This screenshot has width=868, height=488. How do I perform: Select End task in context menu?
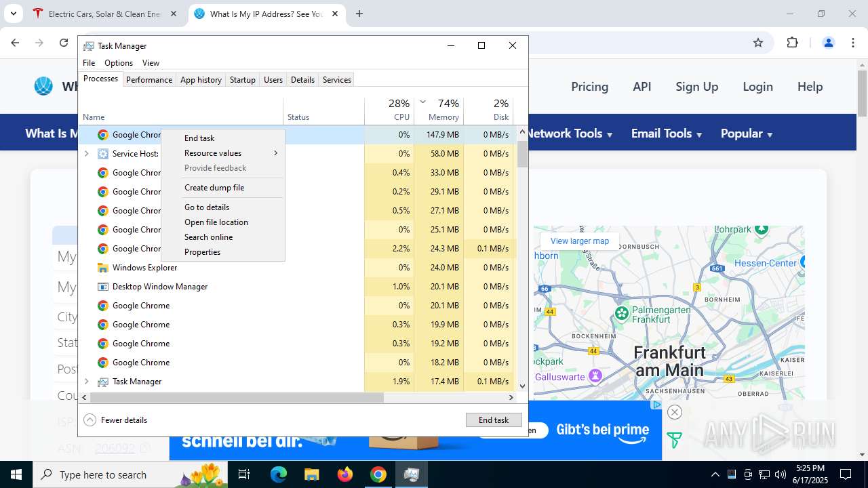pyautogui.click(x=199, y=138)
